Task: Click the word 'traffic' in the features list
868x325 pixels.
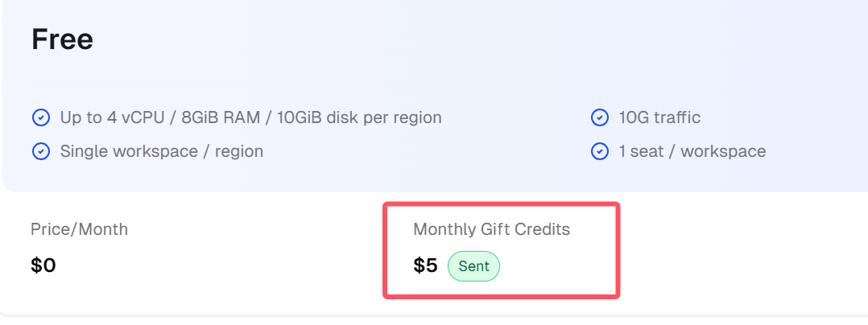Action: pos(677,117)
